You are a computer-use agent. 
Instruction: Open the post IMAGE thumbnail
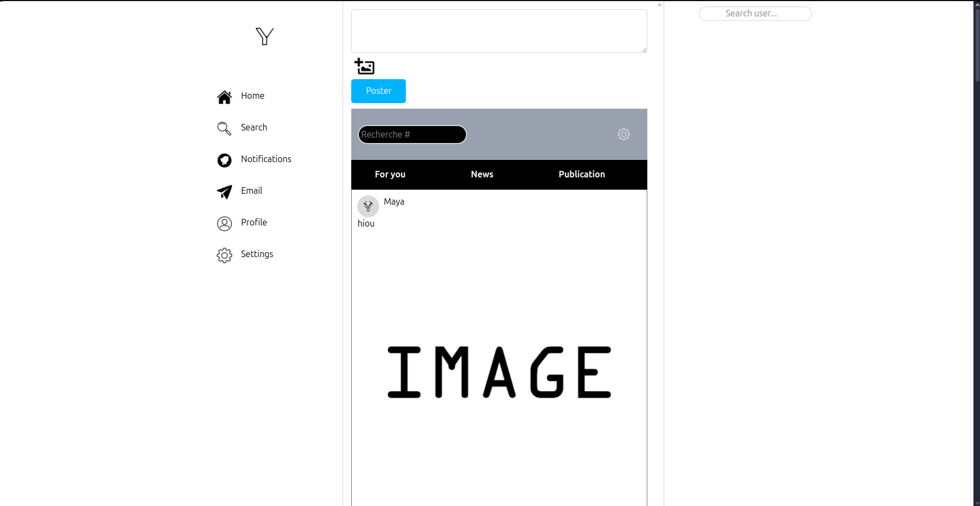[499, 372]
